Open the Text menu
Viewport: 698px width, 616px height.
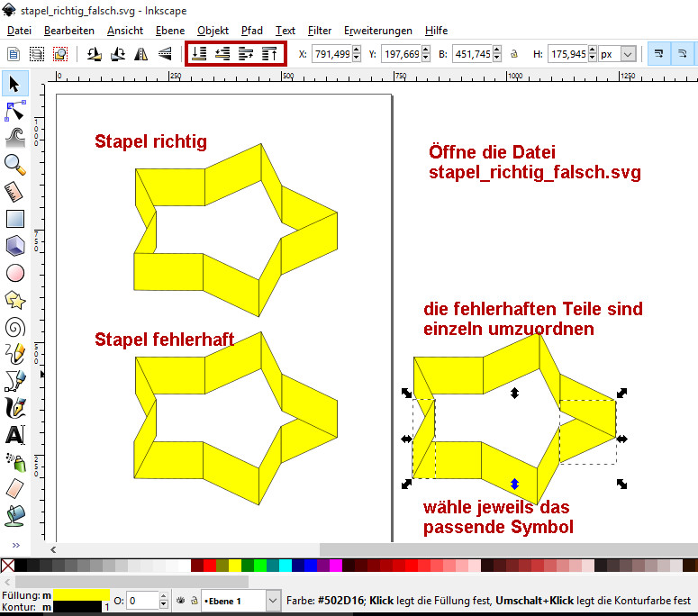286,31
